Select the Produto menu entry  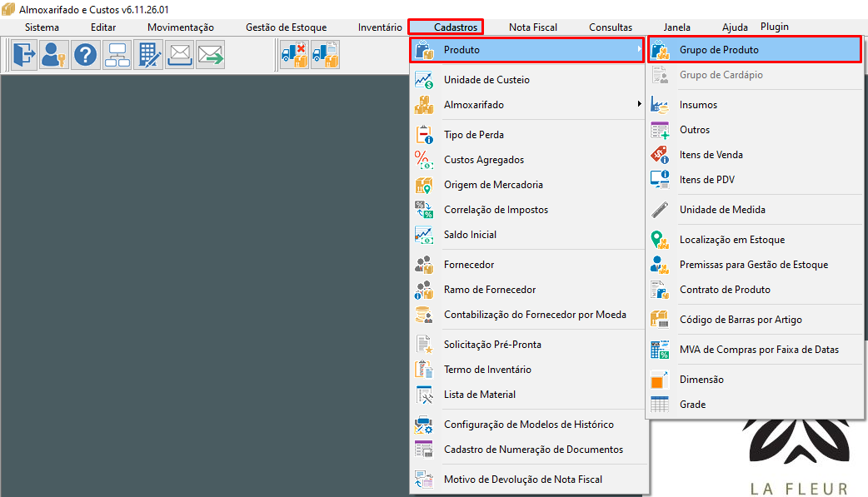[x=527, y=50]
